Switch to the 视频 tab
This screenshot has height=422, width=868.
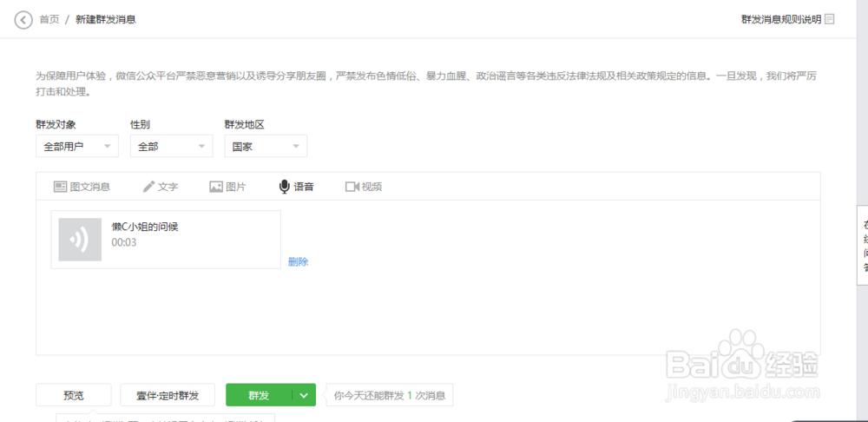[364, 187]
